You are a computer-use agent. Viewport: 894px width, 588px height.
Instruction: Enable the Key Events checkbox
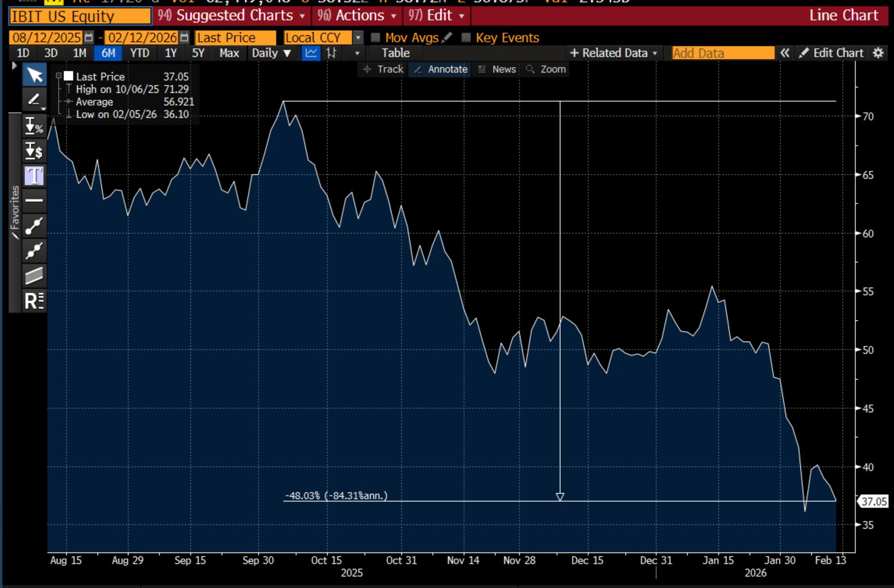[x=466, y=37]
